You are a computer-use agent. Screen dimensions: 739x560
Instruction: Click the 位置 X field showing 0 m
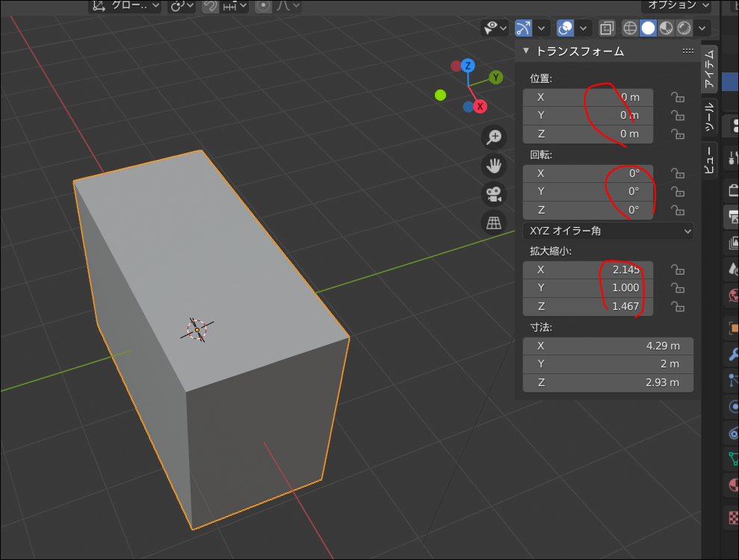pos(588,98)
